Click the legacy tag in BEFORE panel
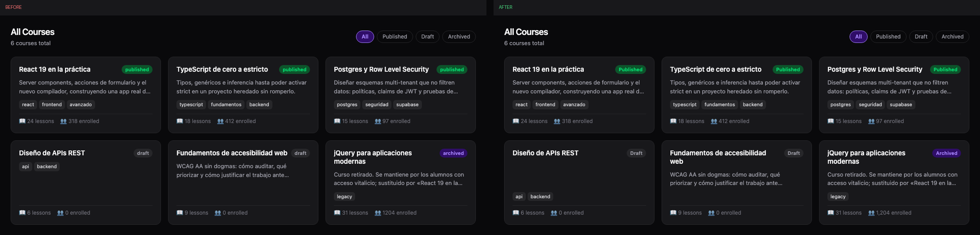The height and width of the screenshot is (235, 980). click(x=345, y=197)
